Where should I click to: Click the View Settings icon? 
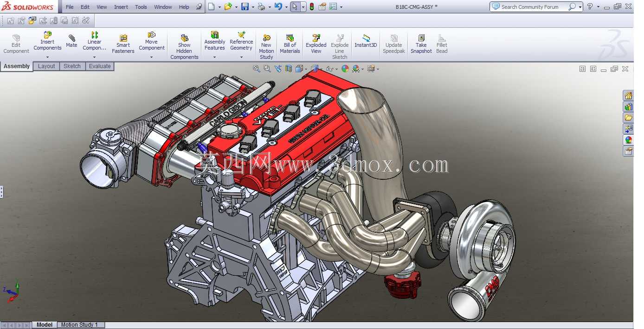tap(371, 69)
